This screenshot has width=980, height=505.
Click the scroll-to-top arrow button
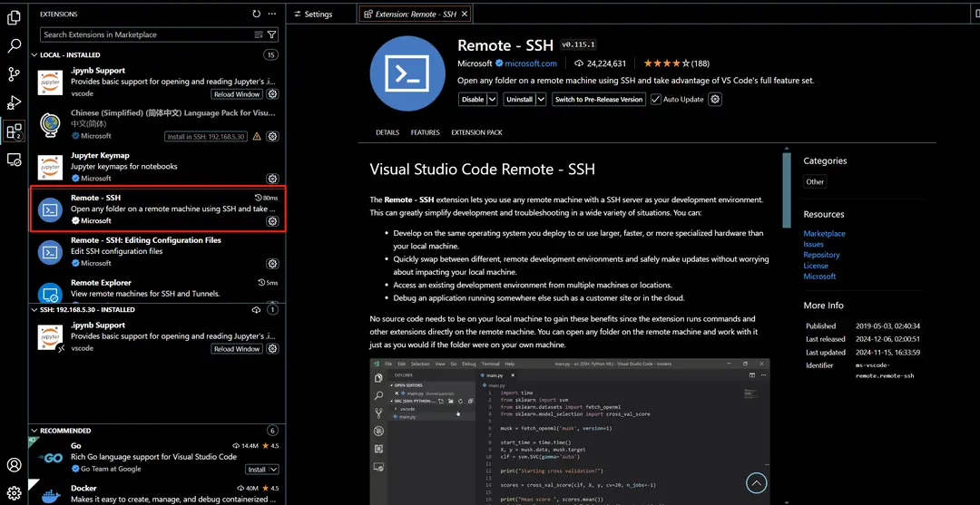pyautogui.click(x=756, y=482)
